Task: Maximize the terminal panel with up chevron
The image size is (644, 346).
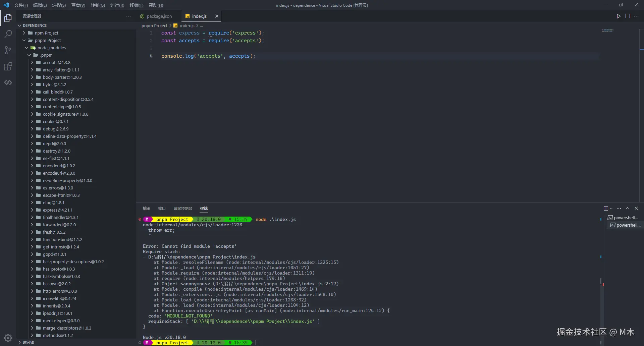Action: (628, 208)
